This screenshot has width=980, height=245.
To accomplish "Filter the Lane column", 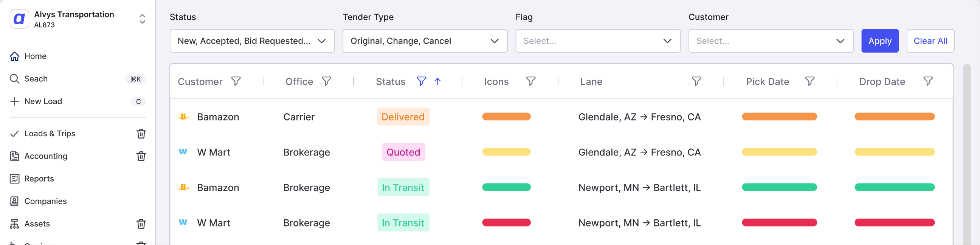I will 696,81.
